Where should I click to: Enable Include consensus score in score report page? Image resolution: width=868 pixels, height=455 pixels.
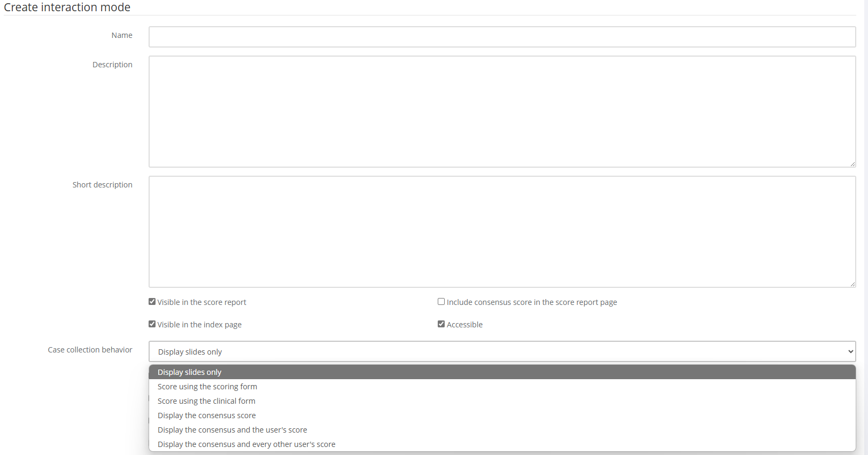tap(441, 302)
